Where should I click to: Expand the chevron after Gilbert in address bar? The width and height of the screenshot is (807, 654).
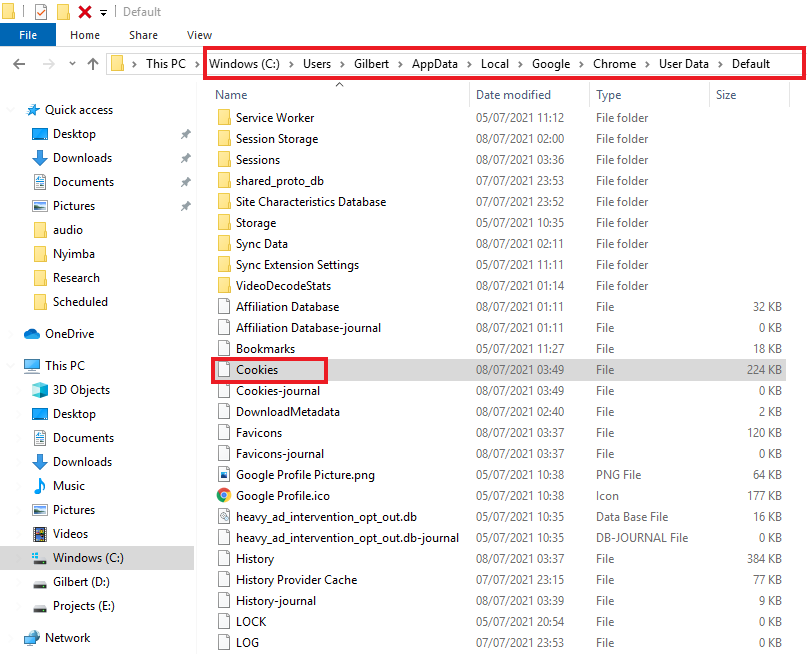click(x=400, y=64)
